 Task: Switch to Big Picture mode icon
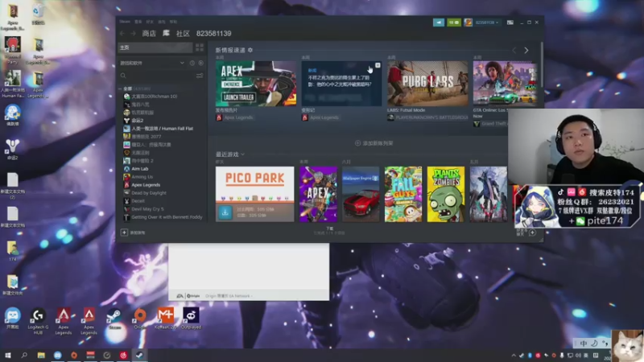pyautogui.click(x=510, y=23)
